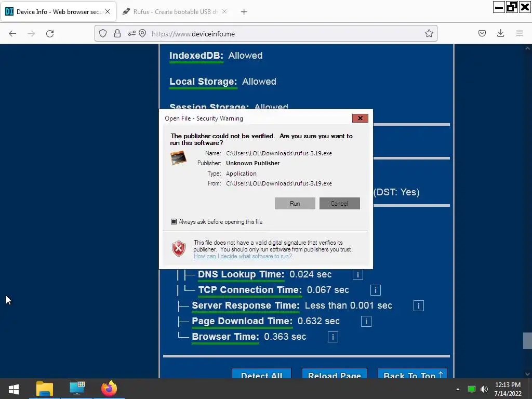Cancel the Open File security warning

point(339,204)
